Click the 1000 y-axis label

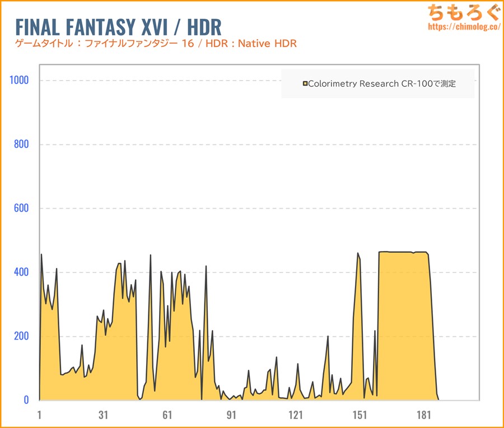(19, 80)
